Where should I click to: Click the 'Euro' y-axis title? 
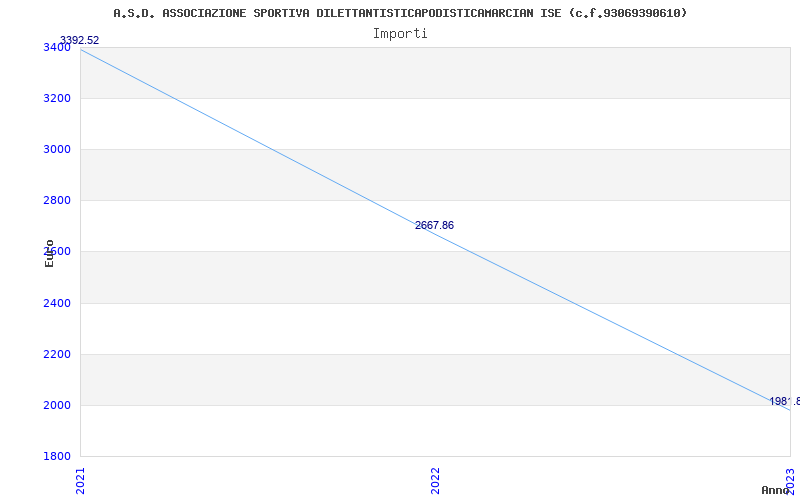click(x=49, y=254)
